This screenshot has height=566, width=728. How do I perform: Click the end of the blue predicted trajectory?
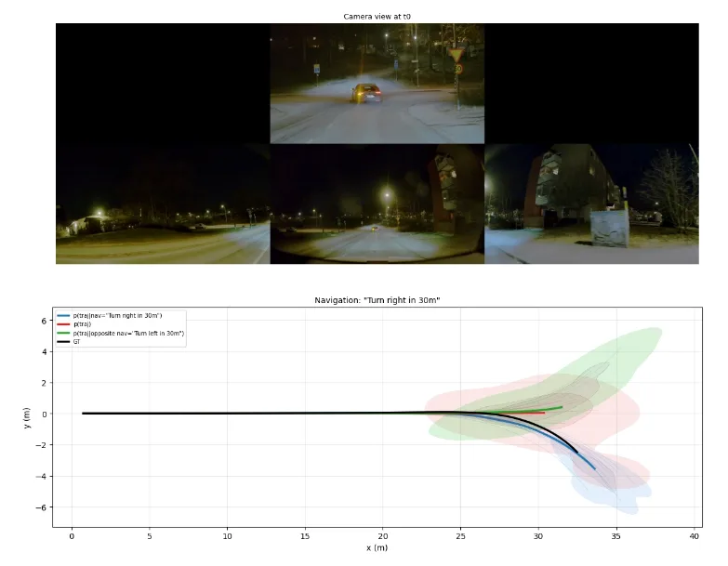pos(595,468)
